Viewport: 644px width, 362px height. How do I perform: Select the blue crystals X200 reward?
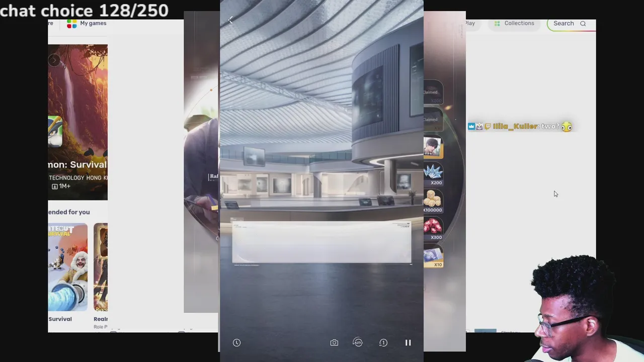pos(433,175)
